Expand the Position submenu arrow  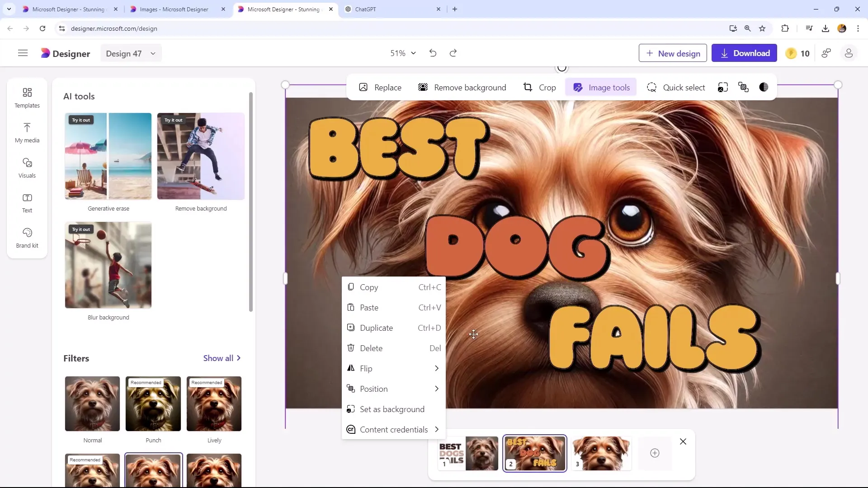[x=437, y=389]
